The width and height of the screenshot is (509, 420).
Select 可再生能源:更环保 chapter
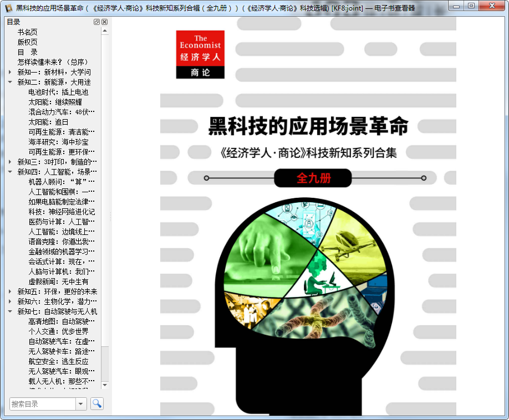[x=62, y=152]
